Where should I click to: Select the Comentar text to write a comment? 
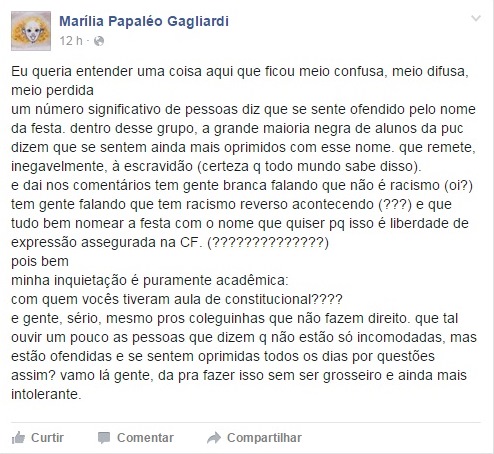[145, 438]
